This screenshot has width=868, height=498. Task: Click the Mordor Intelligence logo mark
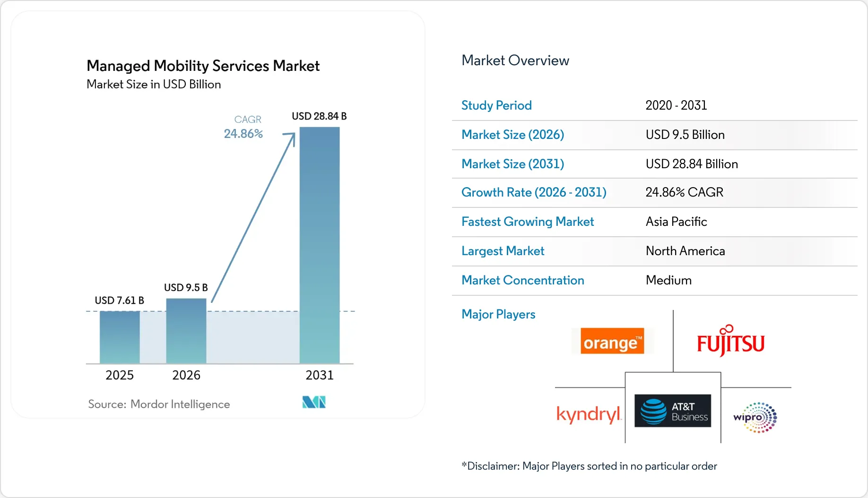pyautogui.click(x=314, y=402)
